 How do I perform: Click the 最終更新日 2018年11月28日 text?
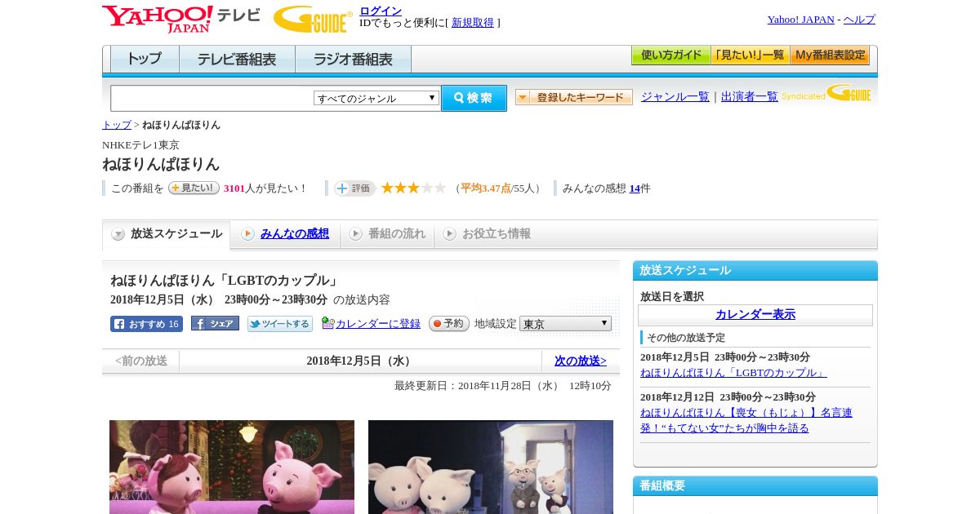coord(503,386)
